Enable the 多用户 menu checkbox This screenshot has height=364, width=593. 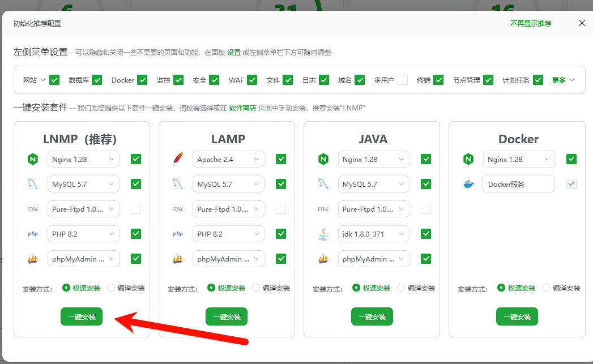402,80
